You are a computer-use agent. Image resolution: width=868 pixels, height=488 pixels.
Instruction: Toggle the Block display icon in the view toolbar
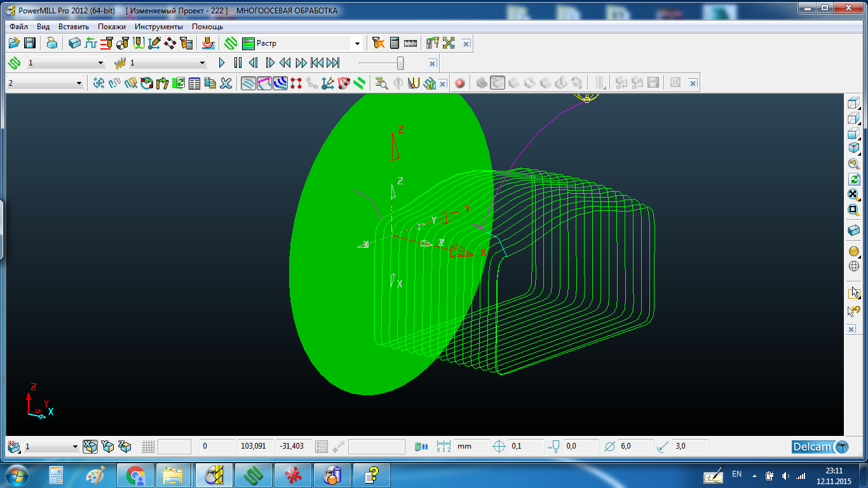[854, 231]
